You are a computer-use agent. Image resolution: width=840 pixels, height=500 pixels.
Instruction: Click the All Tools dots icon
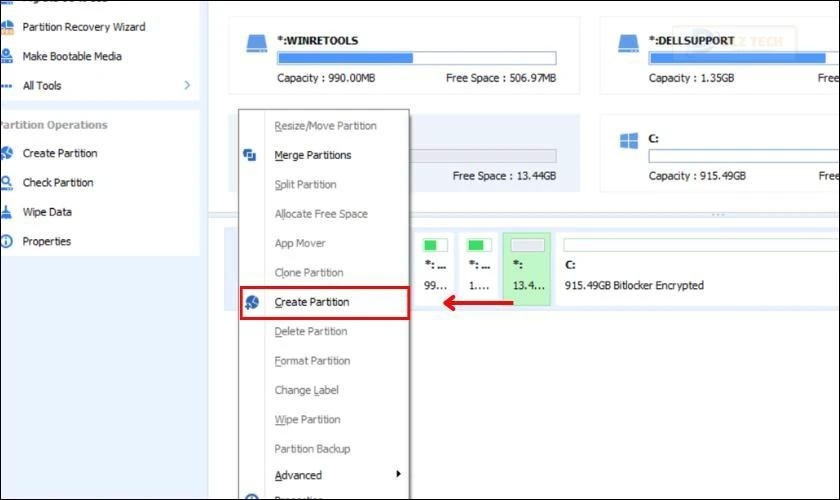(x=6, y=86)
